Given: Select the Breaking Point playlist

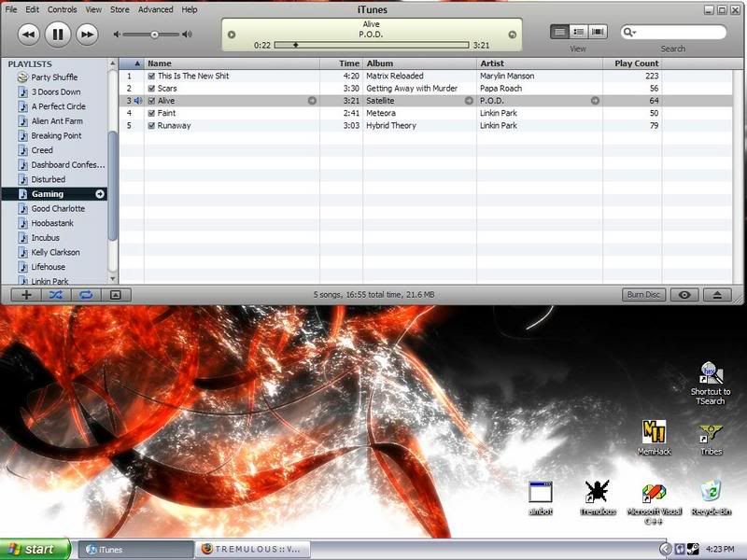Looking at the screenshot, I should tap(56, 135).
